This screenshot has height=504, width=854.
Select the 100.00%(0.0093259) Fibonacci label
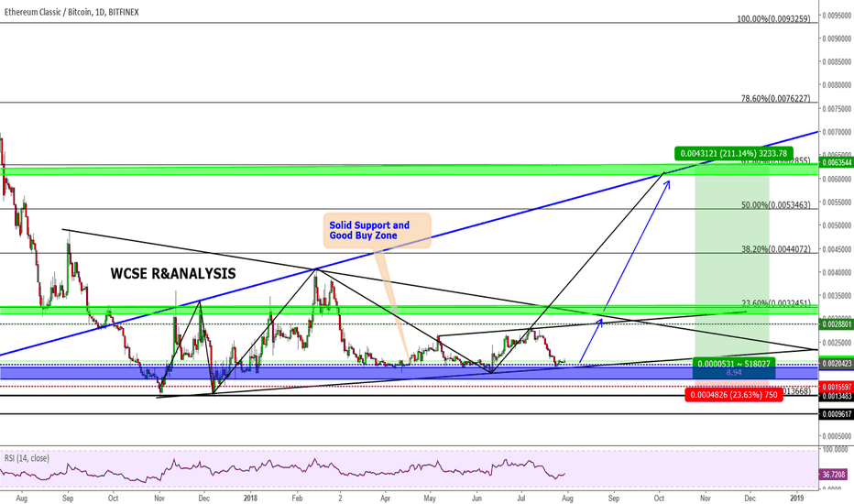773,18
